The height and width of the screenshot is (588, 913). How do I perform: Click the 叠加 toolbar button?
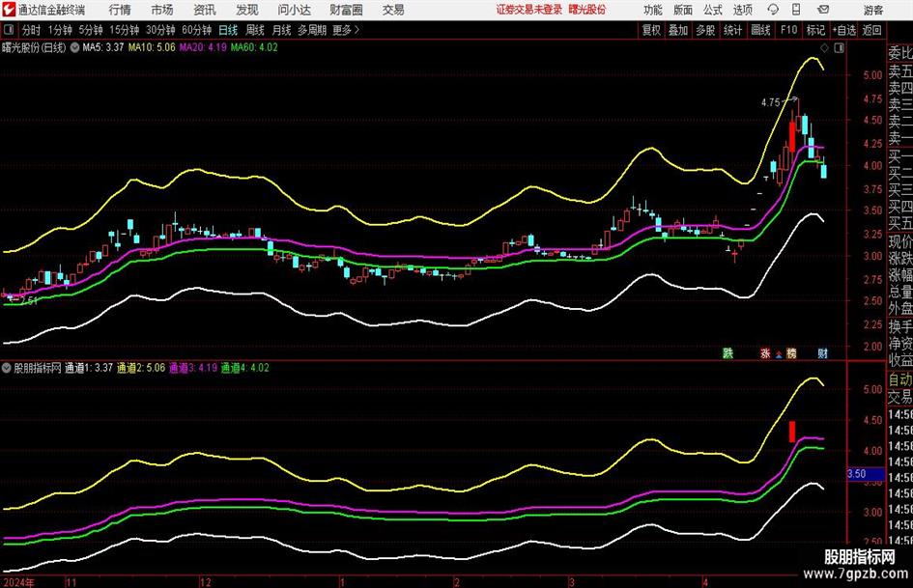pyautogui.click(x=678, y=30)
